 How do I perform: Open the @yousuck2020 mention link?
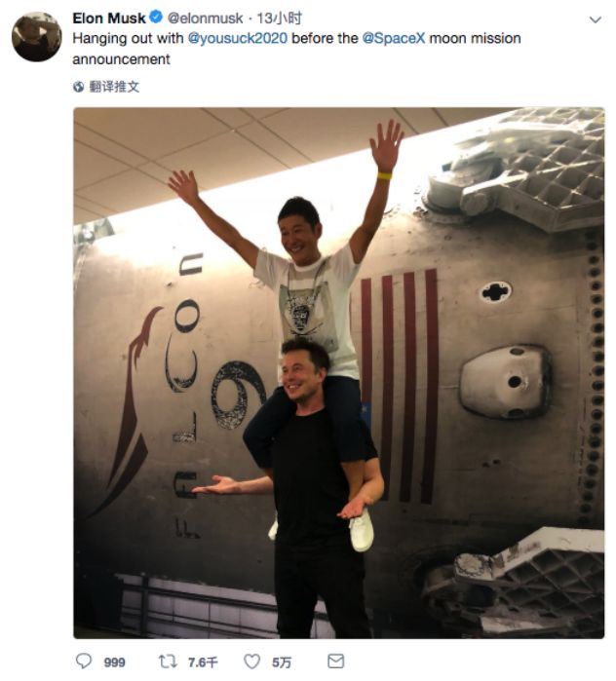tap(237, 38)
